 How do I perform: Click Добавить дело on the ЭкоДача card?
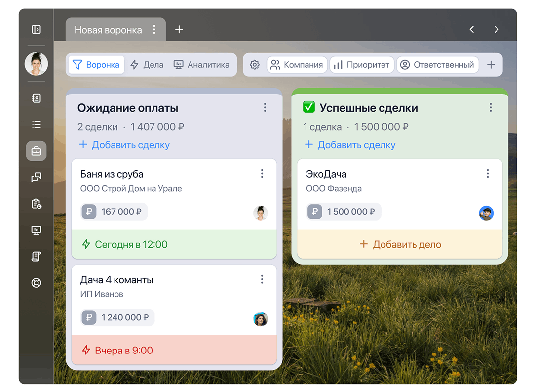[400, 244]
